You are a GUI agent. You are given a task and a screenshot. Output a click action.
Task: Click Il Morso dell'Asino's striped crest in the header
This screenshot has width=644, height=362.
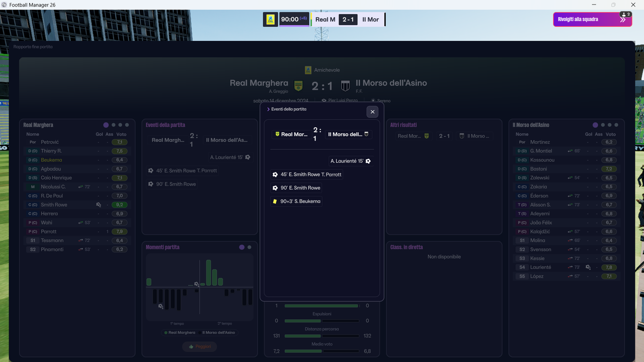pos(345,85)
